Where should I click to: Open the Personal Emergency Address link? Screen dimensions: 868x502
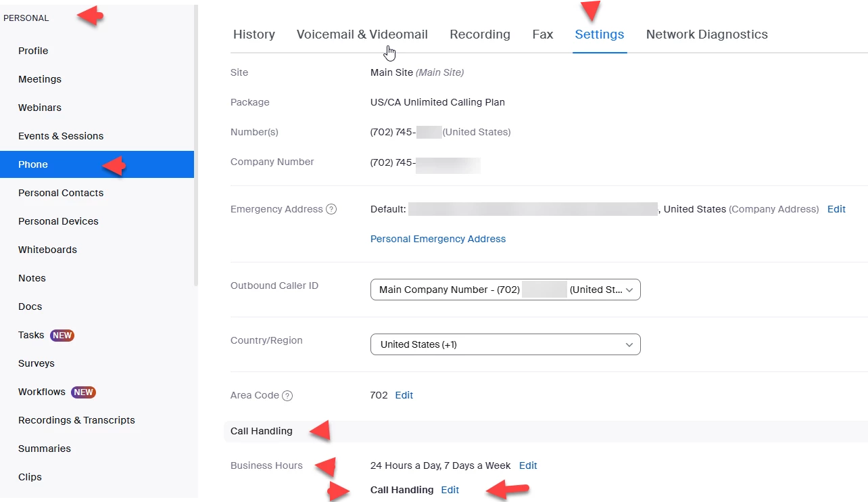pos(438,239)
